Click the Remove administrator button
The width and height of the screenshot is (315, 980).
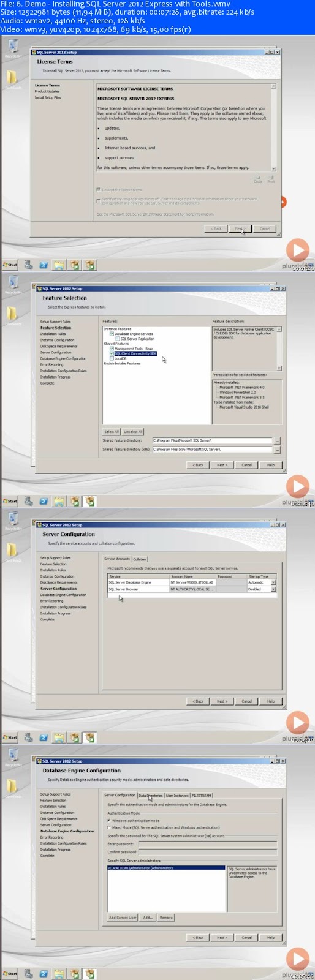[x=166, y=918]
